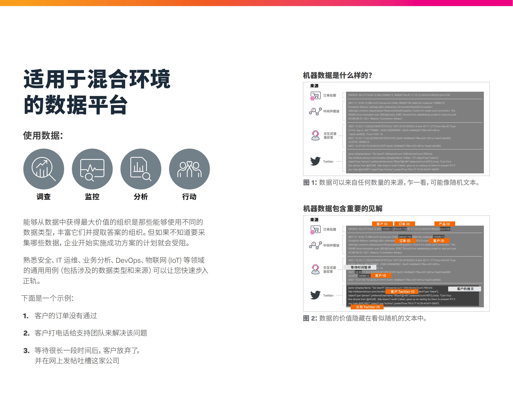This screenshot has height=420, width=513.
Task: Click the Twitter bird icon in Figure 1
Action: point(315,161)
